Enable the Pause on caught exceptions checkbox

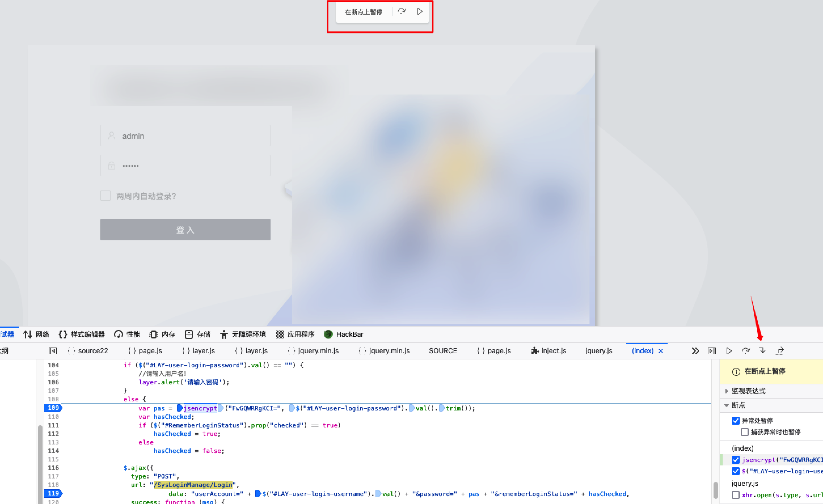(744, 432)
